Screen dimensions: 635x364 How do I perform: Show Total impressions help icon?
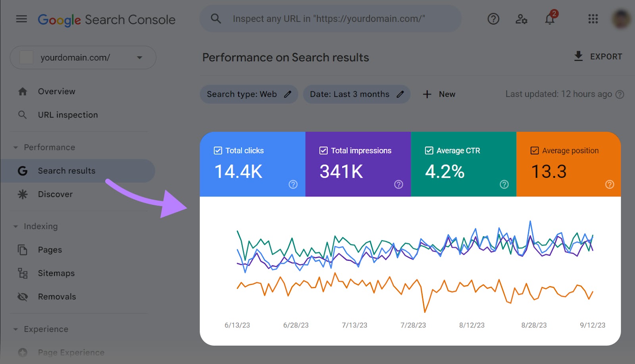(x=398, y=184)
